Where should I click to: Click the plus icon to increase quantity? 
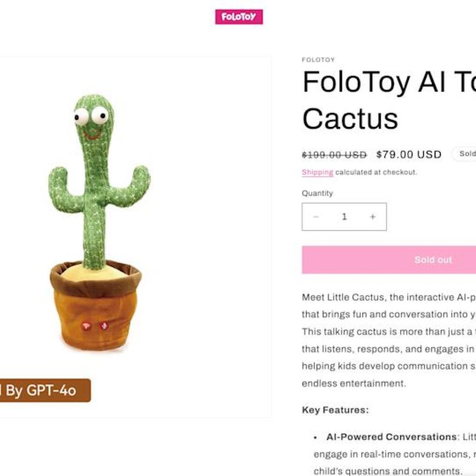point(372,216)
